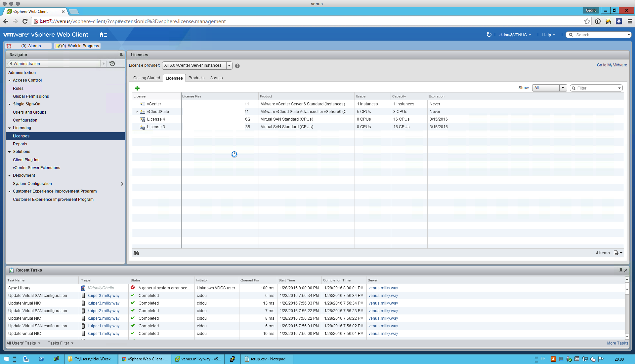Viewport: 635px width, 364px height.
Task: Open Client Plug-Ins
Action: (x=26, y=160)
